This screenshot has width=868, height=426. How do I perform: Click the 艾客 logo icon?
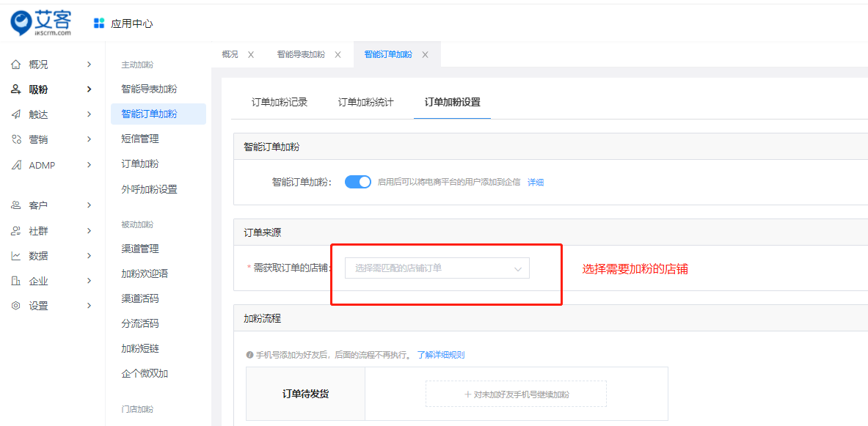tap(22, 23)
